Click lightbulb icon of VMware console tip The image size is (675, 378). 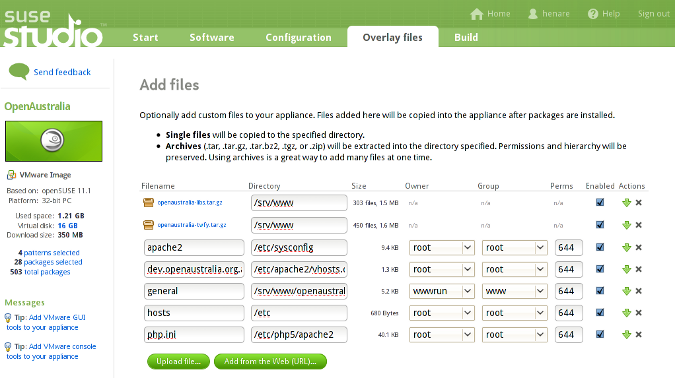8,347
